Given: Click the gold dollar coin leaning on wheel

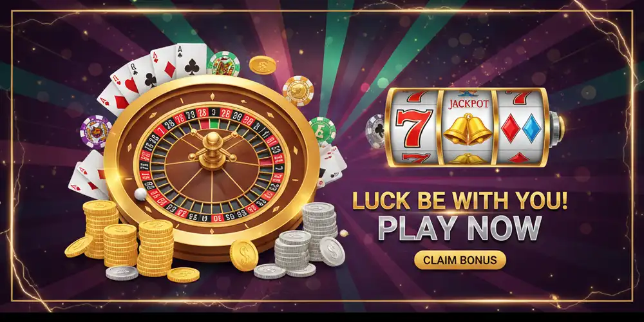Looking at the screenshot, I should (x=243, y=256).
